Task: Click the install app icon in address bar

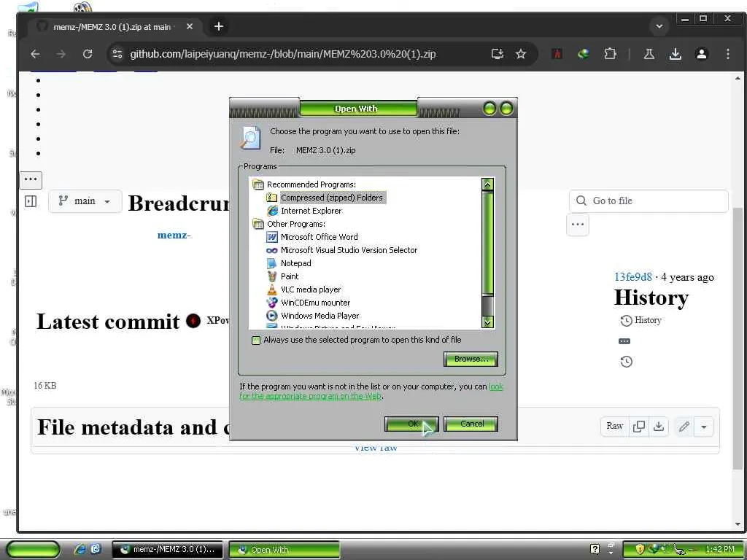Action: (x=498, y=54)
